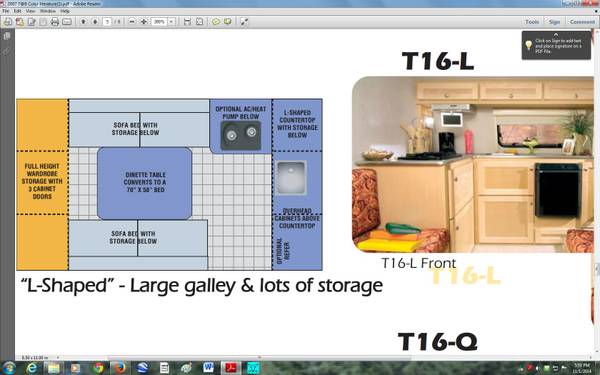
Task: Select the highlight text tool icon
Action: [228, 22]
